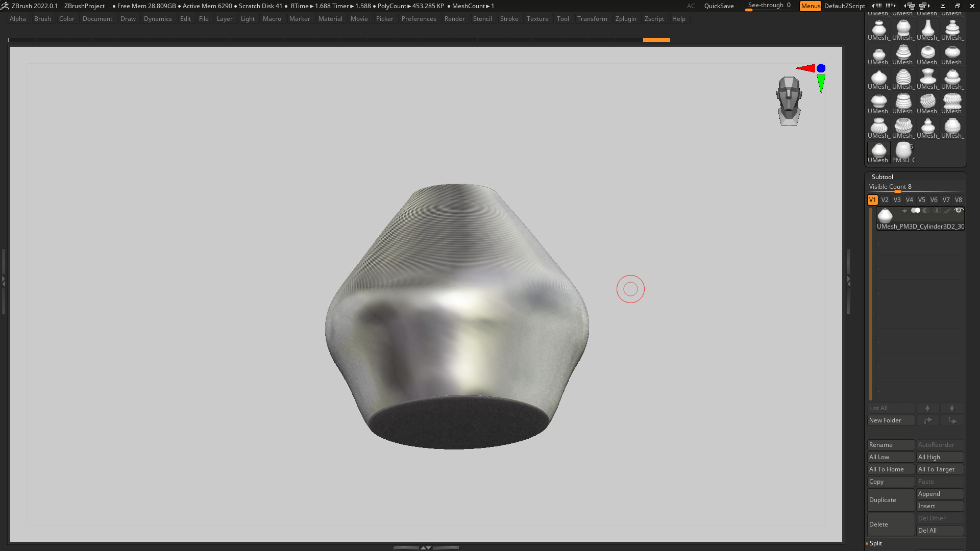
Task: Activate visibility set V6
Action: (x=934, y=200)
